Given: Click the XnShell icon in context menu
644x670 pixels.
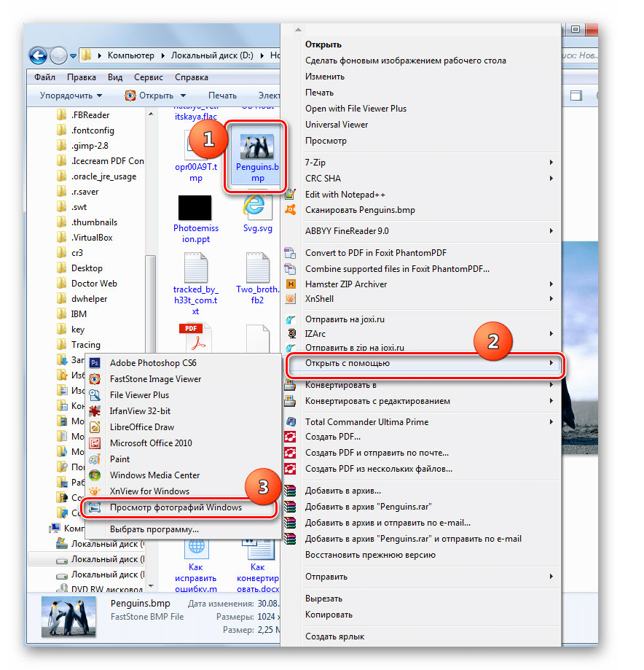Looking at the screenshot, I should (x=291, y=299).
